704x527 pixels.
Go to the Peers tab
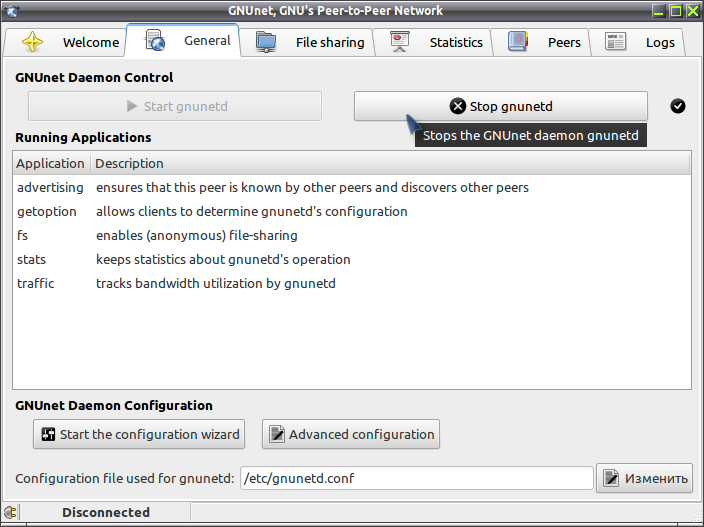541,42
